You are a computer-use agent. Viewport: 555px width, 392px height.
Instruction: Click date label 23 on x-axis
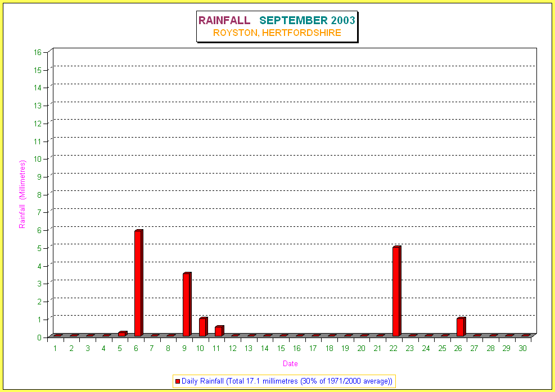click(409, 349)
